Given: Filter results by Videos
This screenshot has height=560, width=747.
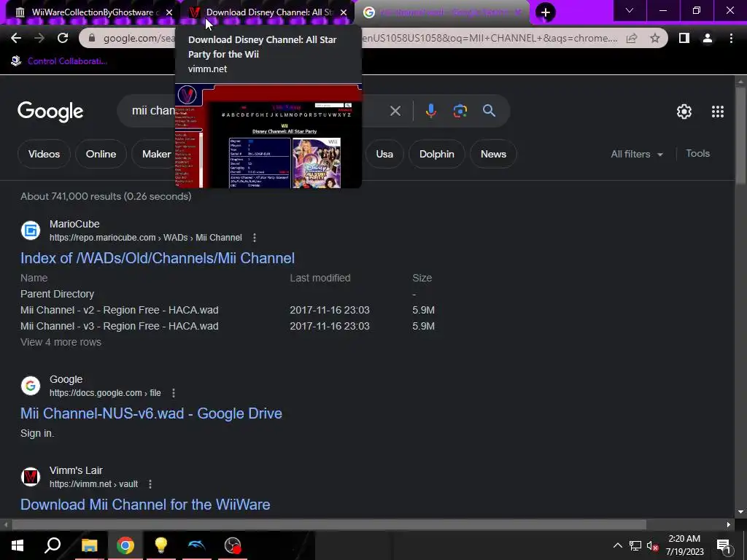Looking at the screenshot, I should pyautogui.click(x=44, y=154).
